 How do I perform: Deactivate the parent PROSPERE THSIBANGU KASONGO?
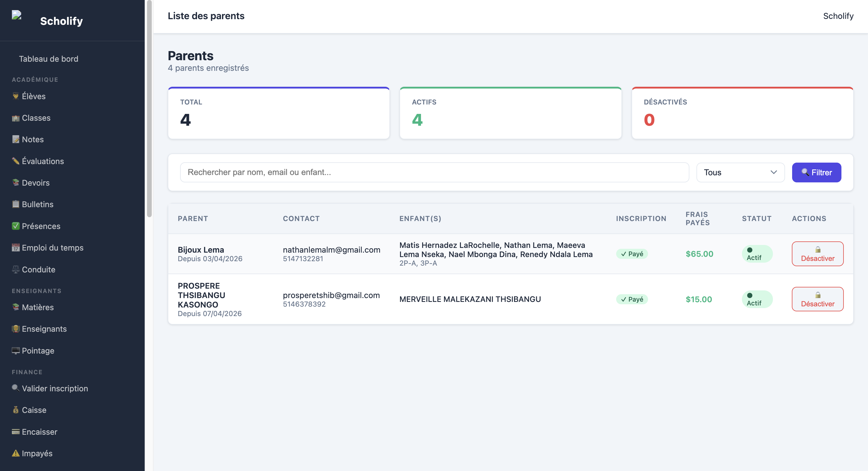tap(818, 299)
